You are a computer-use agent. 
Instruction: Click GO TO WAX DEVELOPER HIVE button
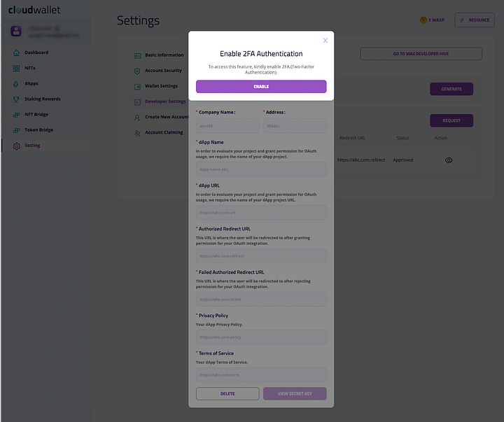421,54
